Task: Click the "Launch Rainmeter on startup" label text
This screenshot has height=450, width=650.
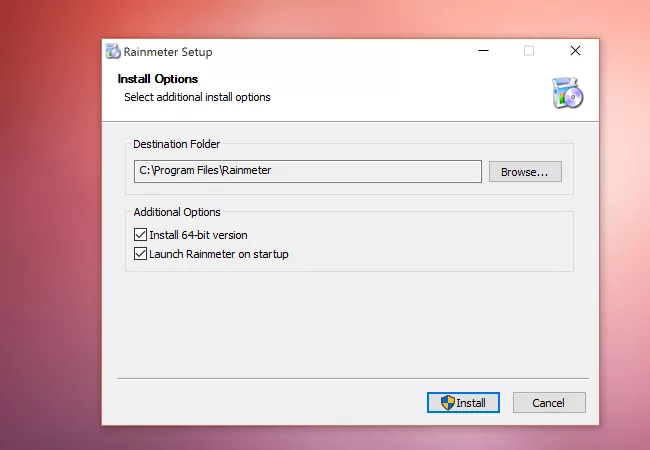Action: pos(218,254)
